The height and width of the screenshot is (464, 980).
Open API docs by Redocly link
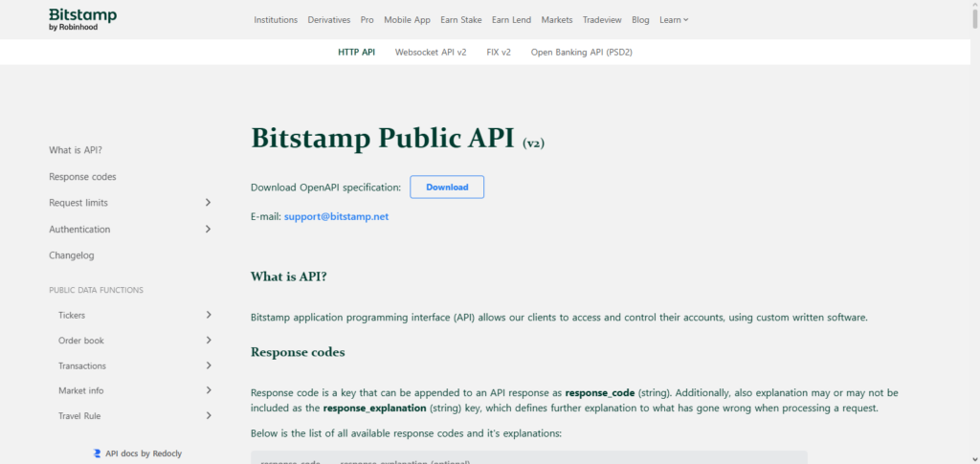click(144, 453)
